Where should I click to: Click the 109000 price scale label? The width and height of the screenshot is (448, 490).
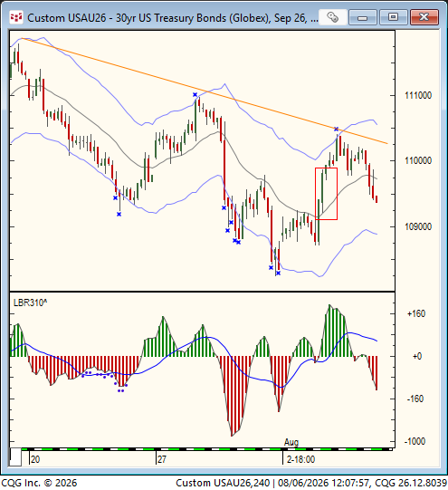pos(418,226)
